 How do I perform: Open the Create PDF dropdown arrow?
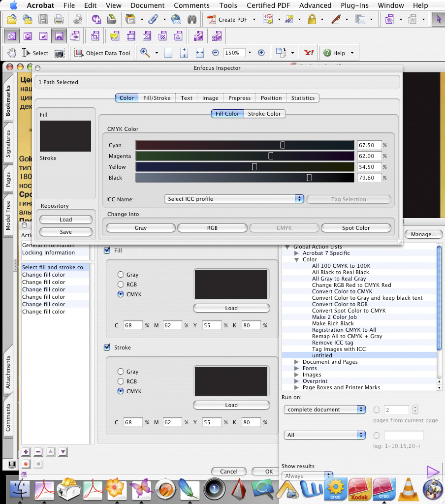click(x=254, y=20)
